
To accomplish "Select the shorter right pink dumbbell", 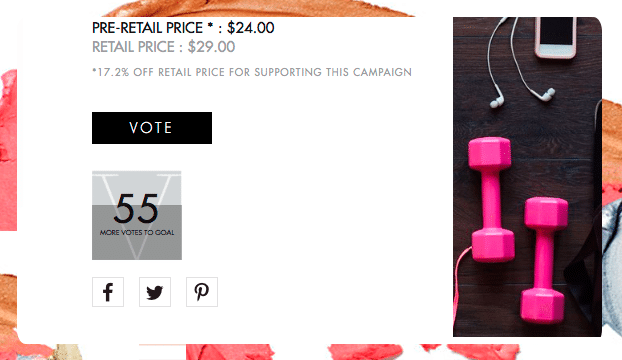I will (543, 260).
